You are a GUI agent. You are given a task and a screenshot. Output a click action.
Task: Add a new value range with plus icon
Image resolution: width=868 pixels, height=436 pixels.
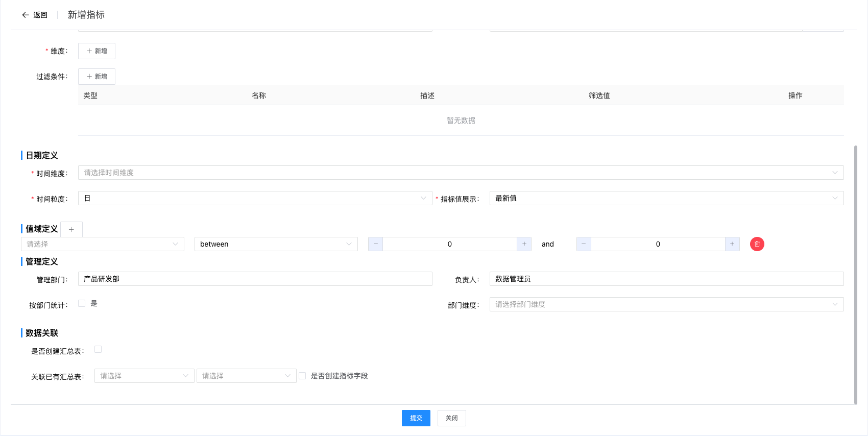[71, 229]
